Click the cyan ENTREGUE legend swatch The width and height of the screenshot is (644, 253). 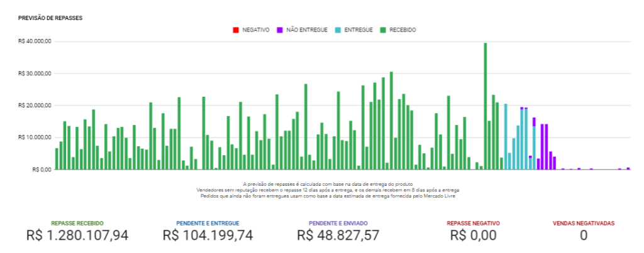point(338,30)
